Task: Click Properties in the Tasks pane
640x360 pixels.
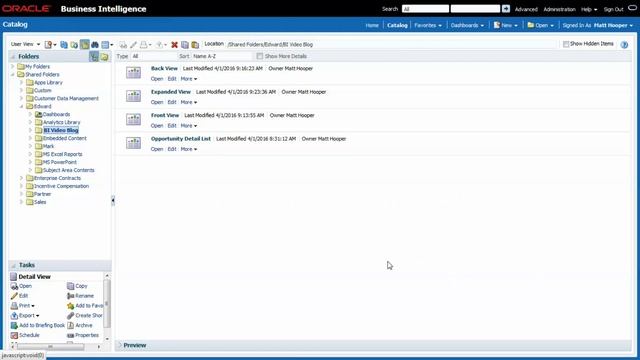Action: pyautogui.click(x=83, y=335)
